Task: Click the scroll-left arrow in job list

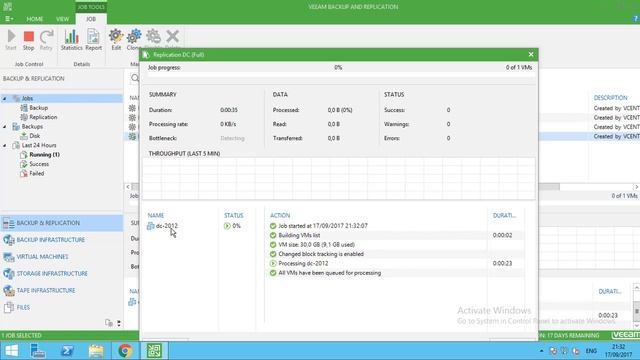Action: (128, 187)
